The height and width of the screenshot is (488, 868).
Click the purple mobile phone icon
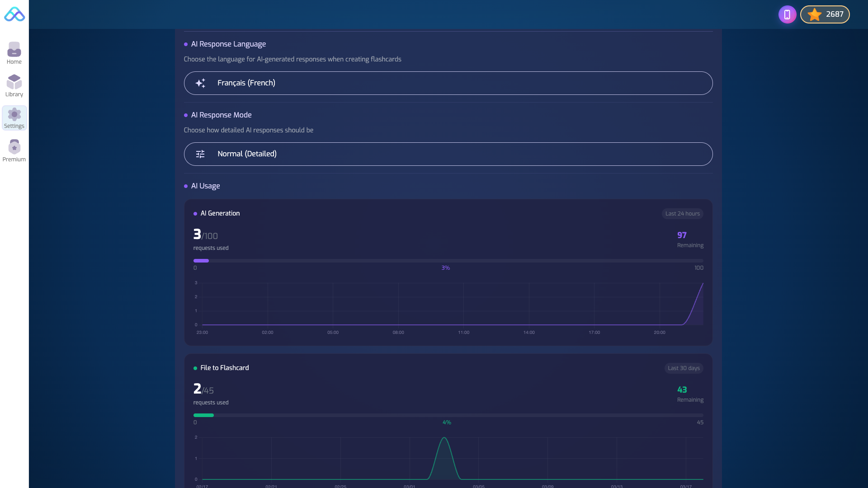787,14
